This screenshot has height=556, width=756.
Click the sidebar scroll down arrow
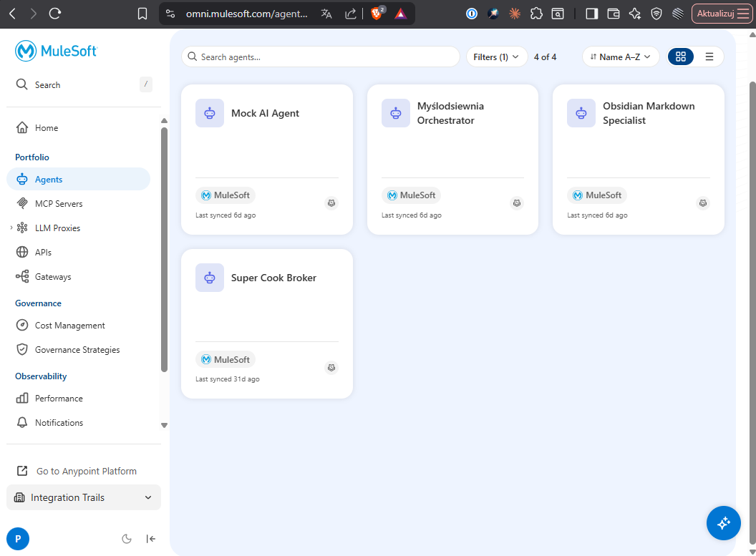(164, 426)
